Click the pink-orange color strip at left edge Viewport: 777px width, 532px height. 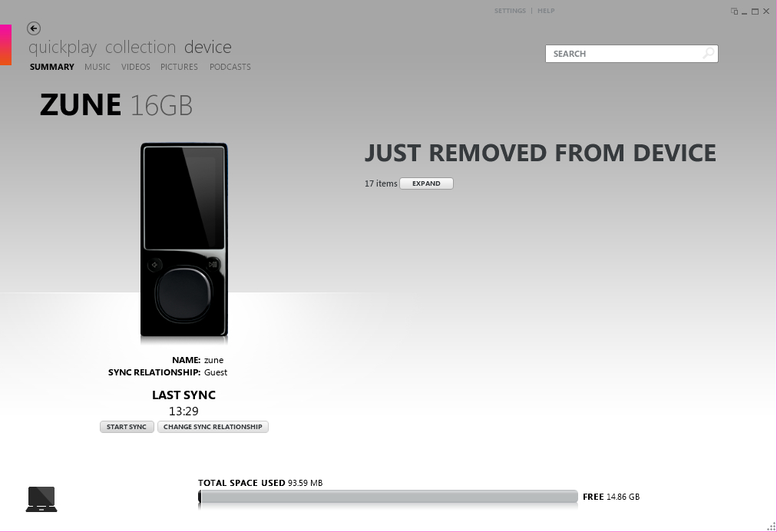coord(5,45)
